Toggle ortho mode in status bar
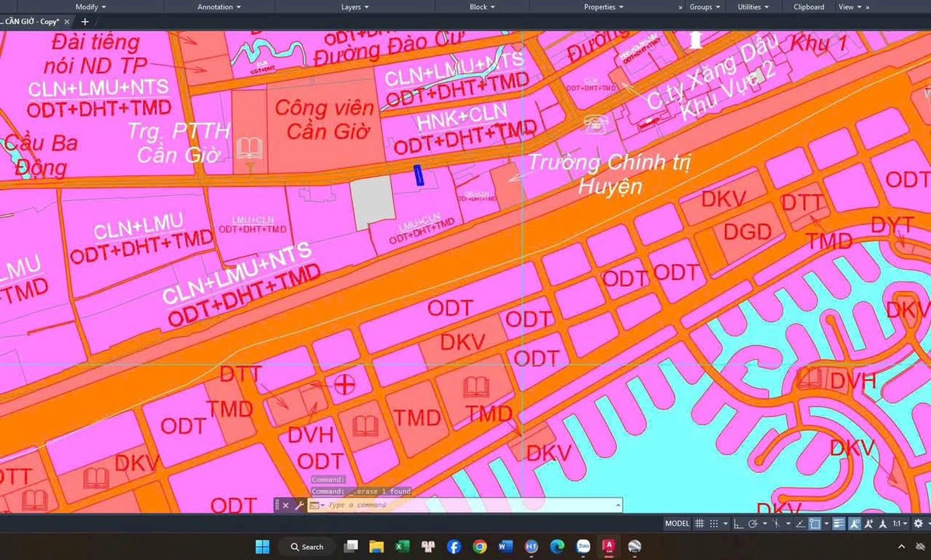931x560 pixels. [x=739, y=523]
